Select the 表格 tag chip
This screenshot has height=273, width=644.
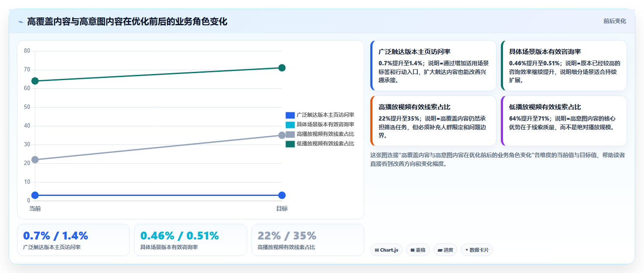(418, 250)
